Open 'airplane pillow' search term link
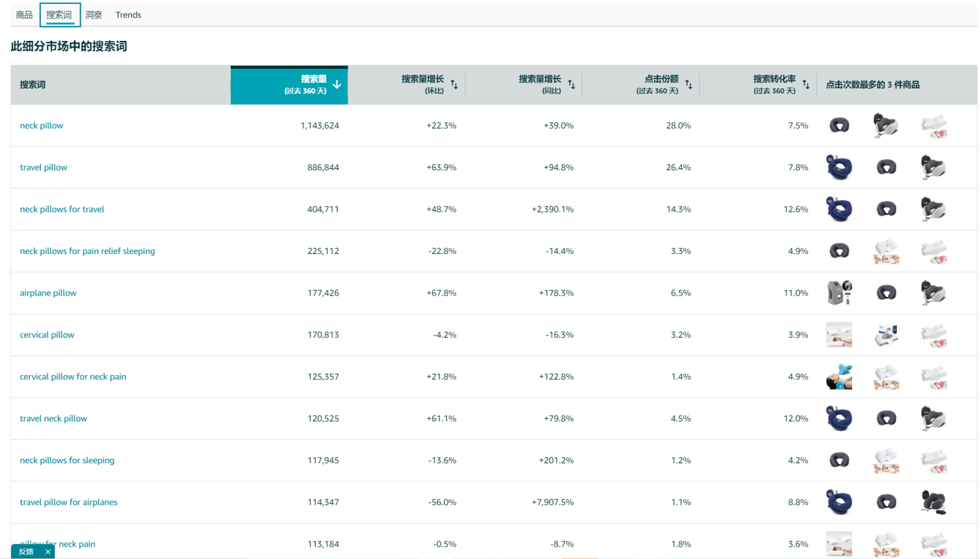Viewport: 980px width, 559px height. pos(48,293)
